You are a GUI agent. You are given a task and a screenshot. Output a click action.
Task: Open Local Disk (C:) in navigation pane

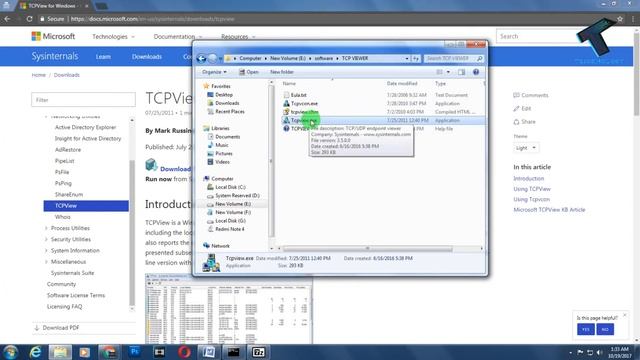230,187
